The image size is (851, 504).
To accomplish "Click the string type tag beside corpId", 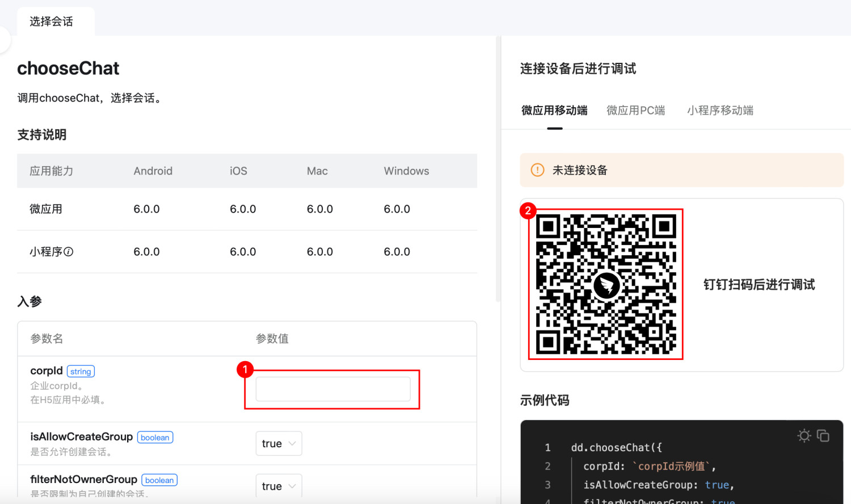I will pos(81,371).
